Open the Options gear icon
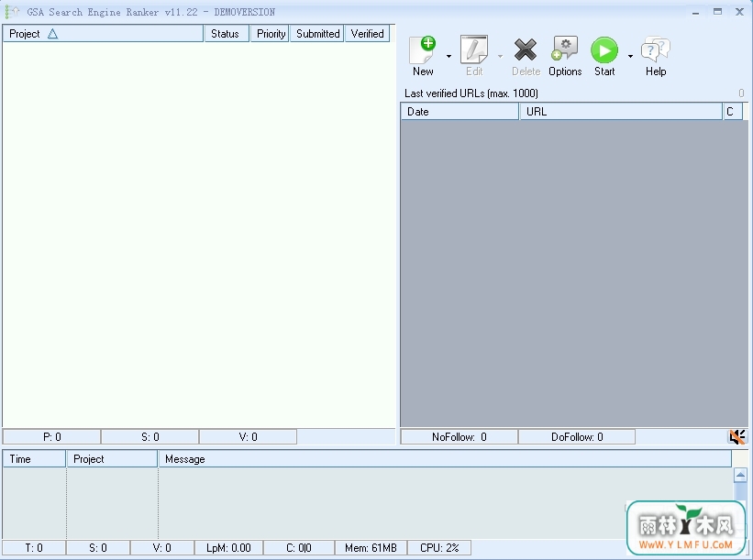The height and width of the screenshot is (560, 753). tap(565, 49)
